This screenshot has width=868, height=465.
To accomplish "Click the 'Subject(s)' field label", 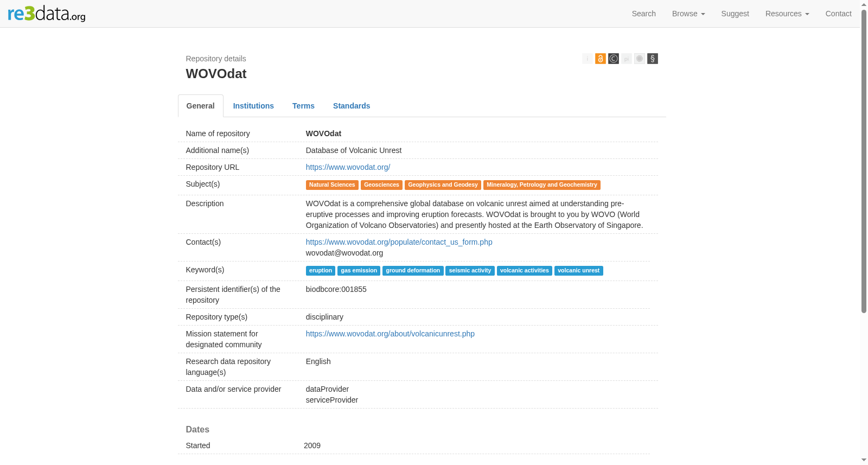I will click(x=203, y=184).
